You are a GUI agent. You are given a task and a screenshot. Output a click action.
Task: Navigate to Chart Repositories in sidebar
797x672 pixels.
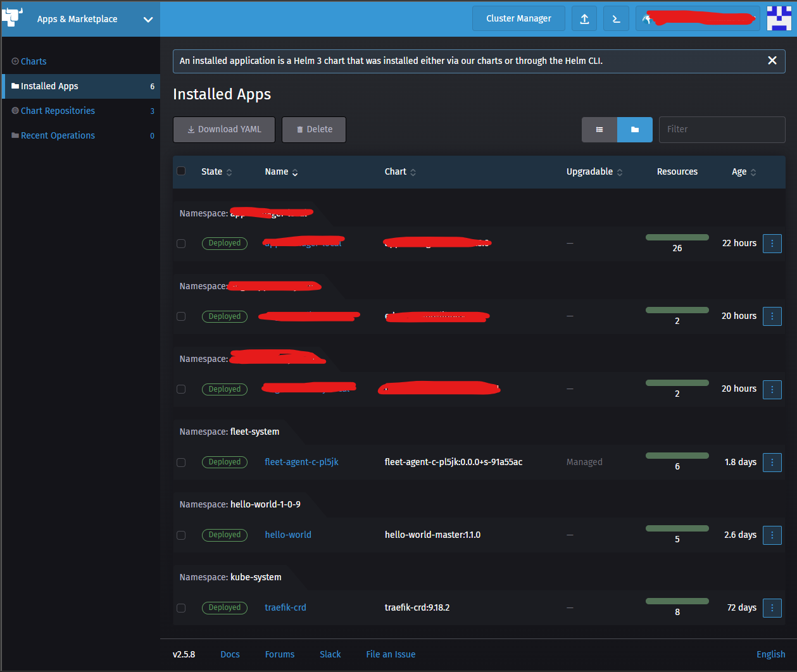[58, 110]
